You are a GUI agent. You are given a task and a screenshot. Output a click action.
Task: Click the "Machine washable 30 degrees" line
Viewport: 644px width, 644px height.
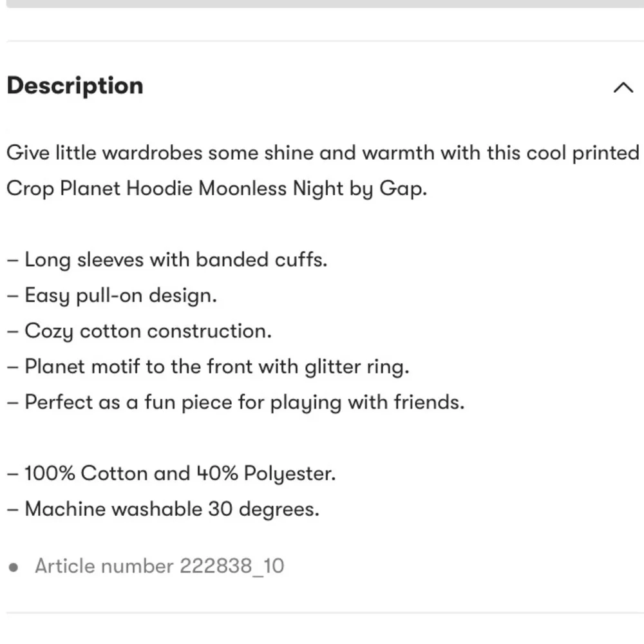click(163, 509)
